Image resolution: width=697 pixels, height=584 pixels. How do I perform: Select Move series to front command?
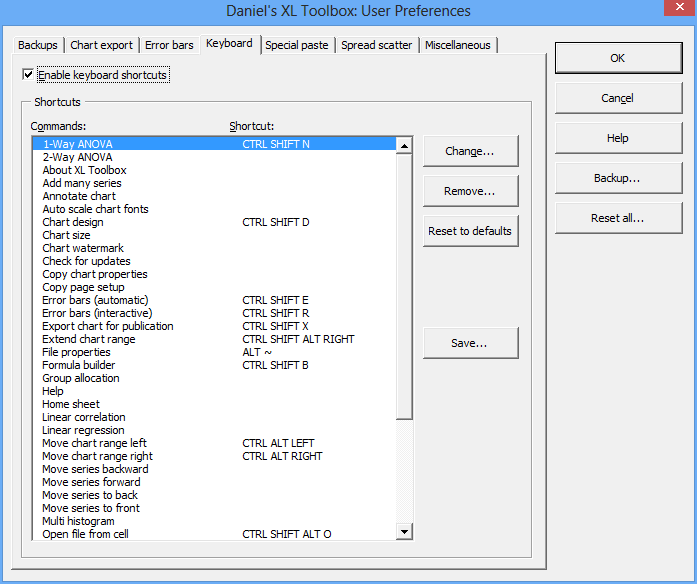214,508
